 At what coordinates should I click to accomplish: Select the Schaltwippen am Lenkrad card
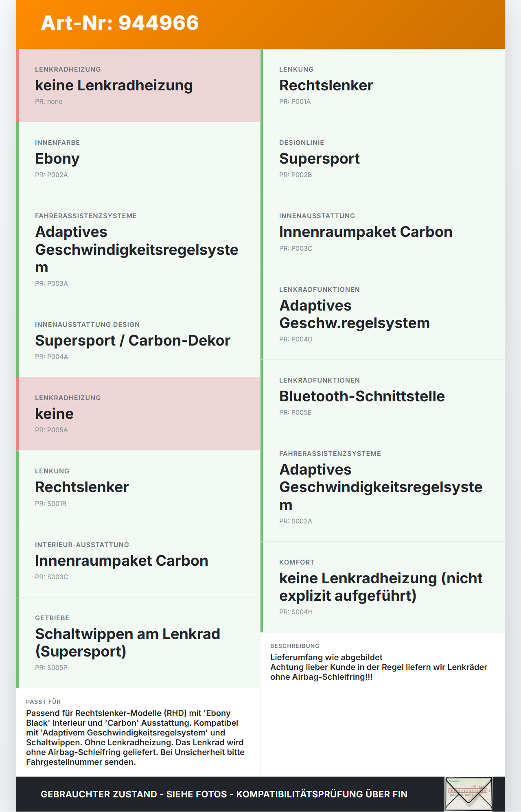pos(138,643)
